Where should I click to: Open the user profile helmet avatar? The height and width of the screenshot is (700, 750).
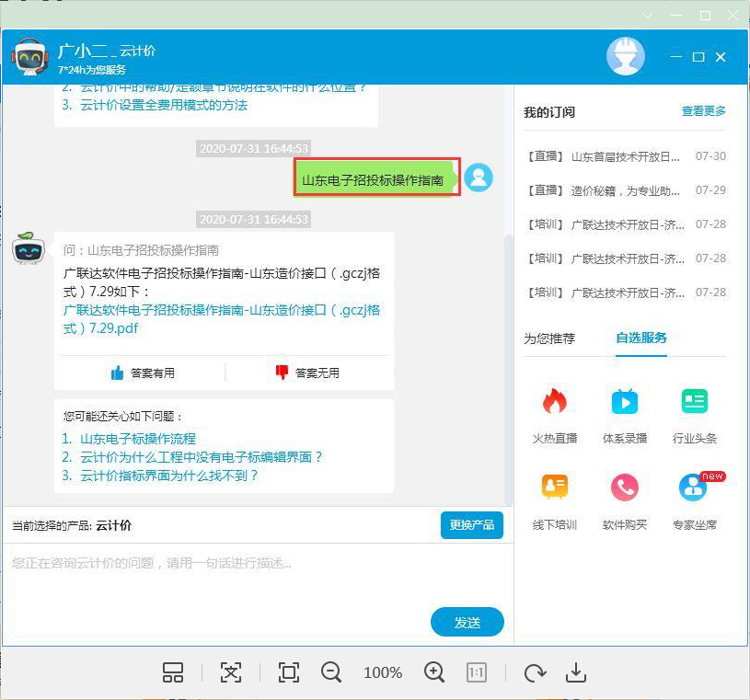(x=626, y=56)
